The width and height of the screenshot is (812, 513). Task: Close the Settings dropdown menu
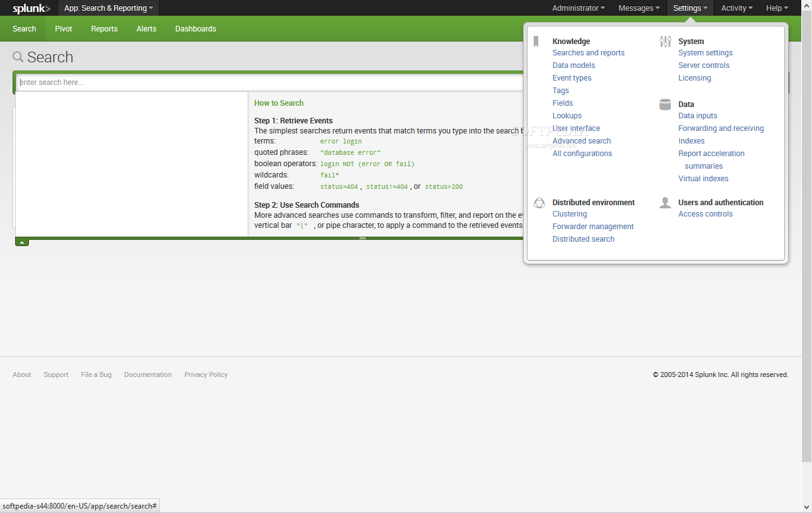pos(690,8)
